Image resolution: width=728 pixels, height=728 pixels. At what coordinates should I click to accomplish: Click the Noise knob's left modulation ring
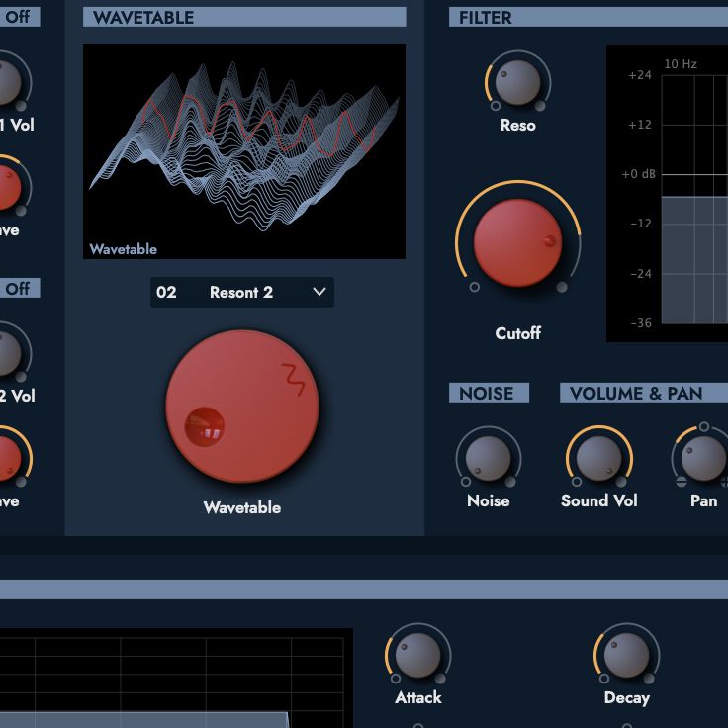[466, 482]
